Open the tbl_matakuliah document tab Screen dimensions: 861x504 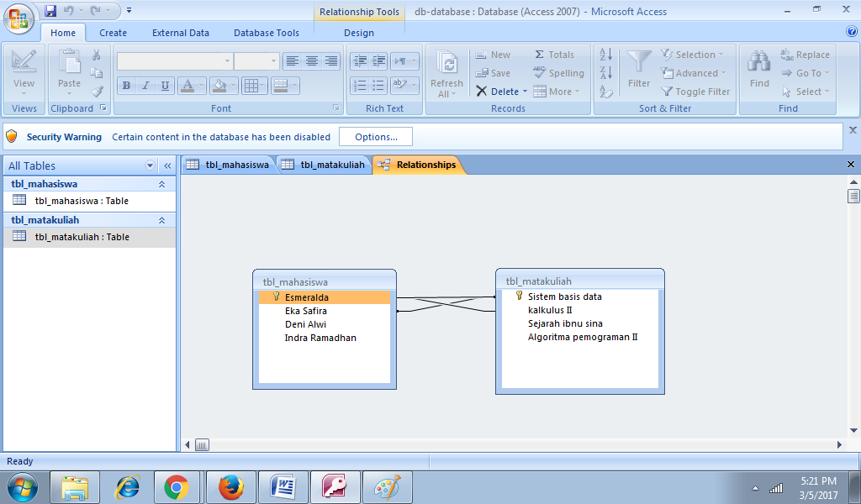[x=331, y=165]
